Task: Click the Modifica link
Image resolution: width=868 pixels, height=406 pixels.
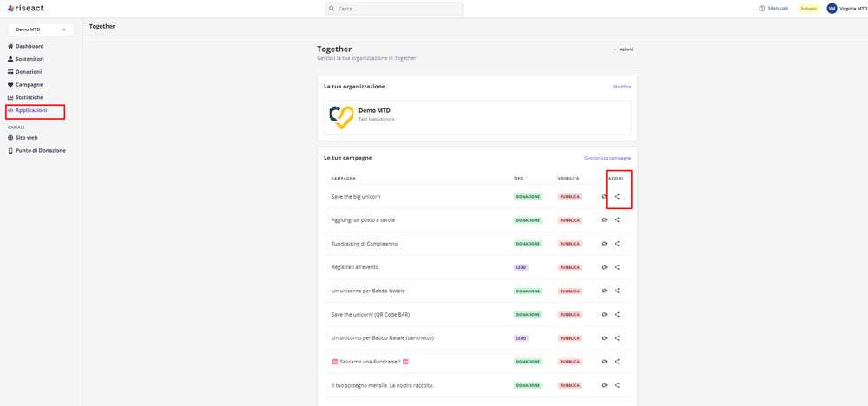Action: pyautogui.click(x=621, y=87)
